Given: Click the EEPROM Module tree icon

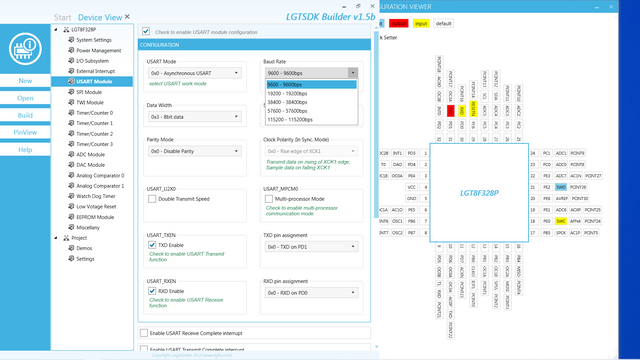Looking at the screenshot, I should click(x=71, y=217).
